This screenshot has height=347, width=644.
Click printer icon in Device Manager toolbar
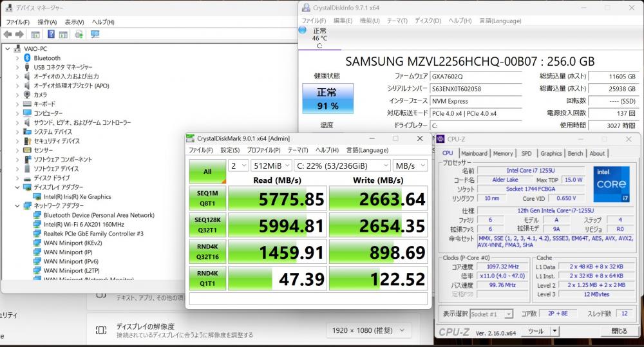pyautogui.click(x=79, y=35)
